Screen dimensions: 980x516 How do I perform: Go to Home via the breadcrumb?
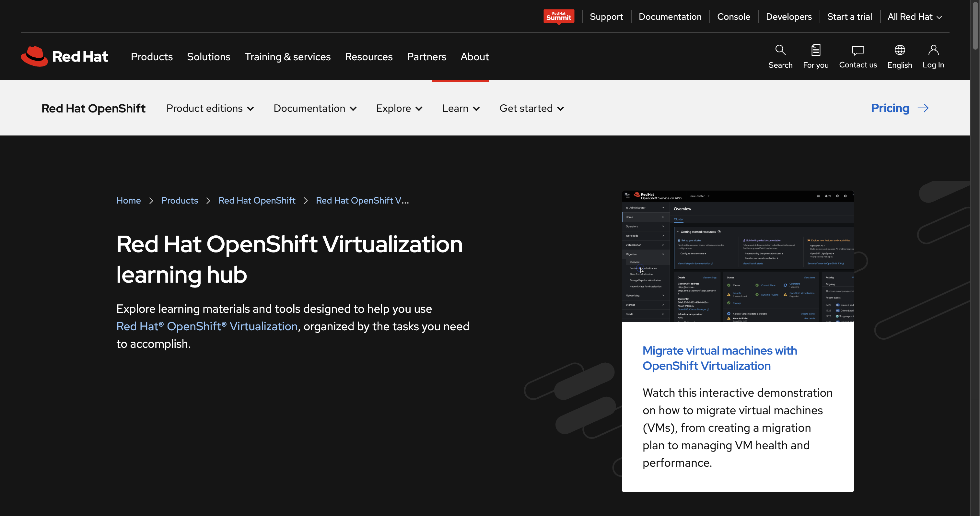click(x=128, y=200)
